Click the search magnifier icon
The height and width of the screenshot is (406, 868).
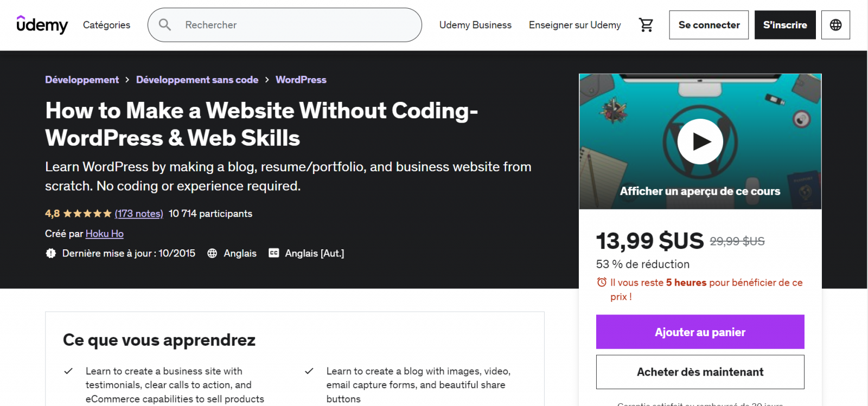click(165, 25)
